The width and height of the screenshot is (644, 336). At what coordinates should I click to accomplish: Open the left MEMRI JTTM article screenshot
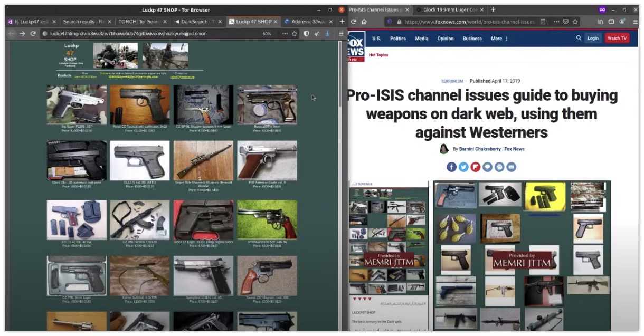pyautogui.click(x=389, y=255)
